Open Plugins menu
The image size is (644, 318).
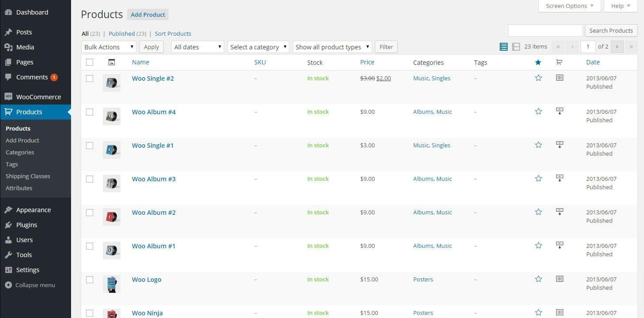pyautogui.click(x=35, y=225)
